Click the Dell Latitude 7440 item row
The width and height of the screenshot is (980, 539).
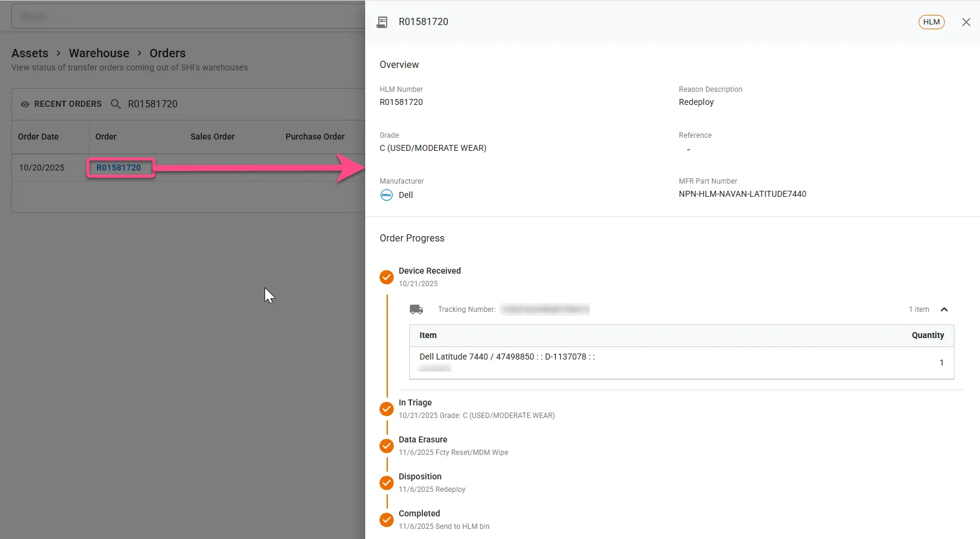coord(682,363)
